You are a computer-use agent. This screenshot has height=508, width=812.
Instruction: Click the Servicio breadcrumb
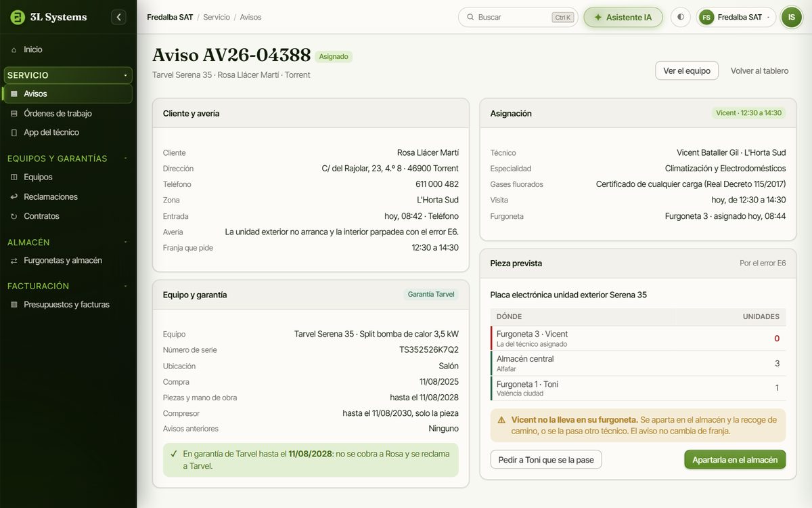click(x=217, y=17)
